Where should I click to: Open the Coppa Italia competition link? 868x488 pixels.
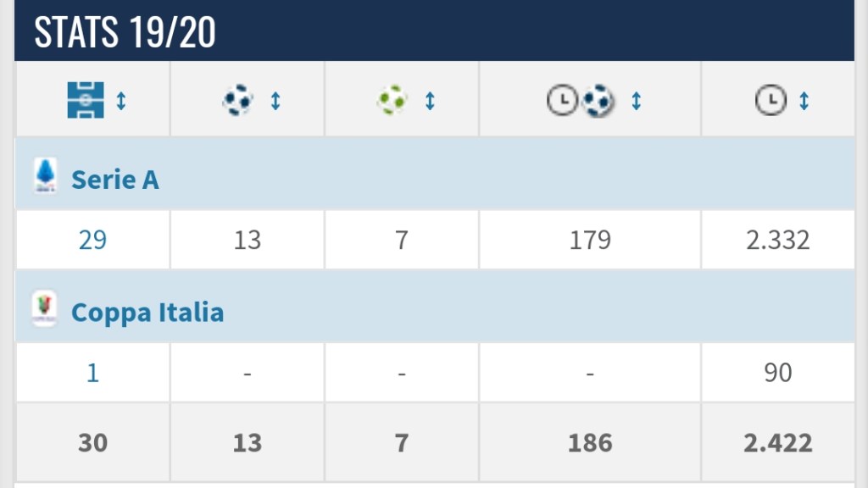147,313
